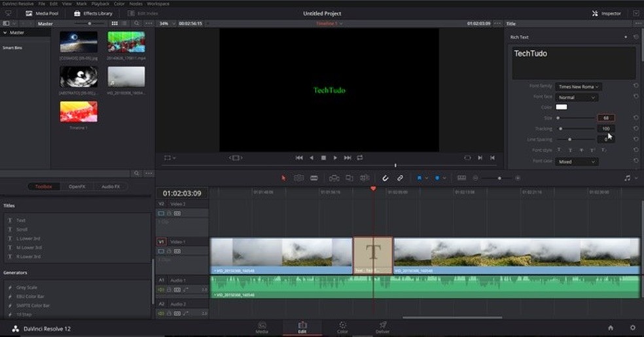Adjust the text Size slider

point(576,118)
